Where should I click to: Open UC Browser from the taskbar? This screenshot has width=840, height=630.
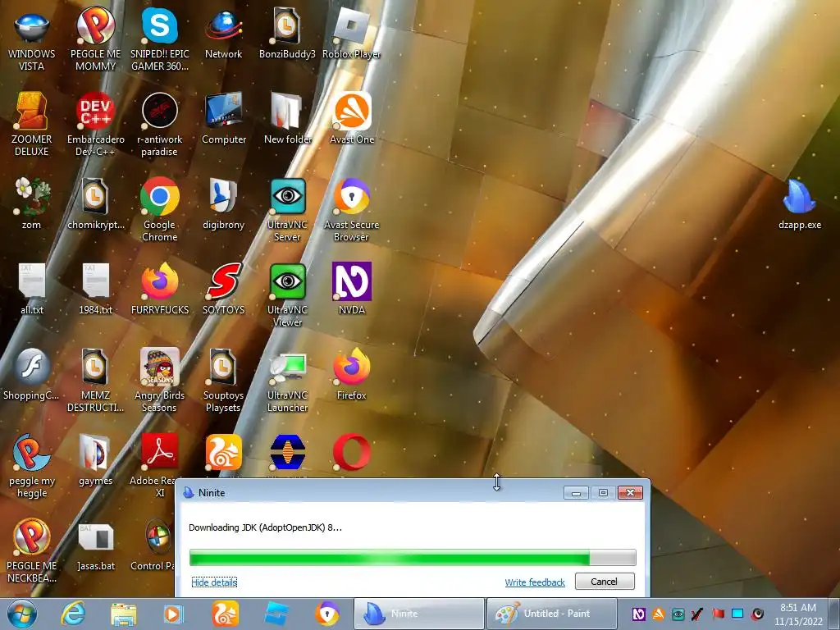pyautogui.click(x=225, y=614)
